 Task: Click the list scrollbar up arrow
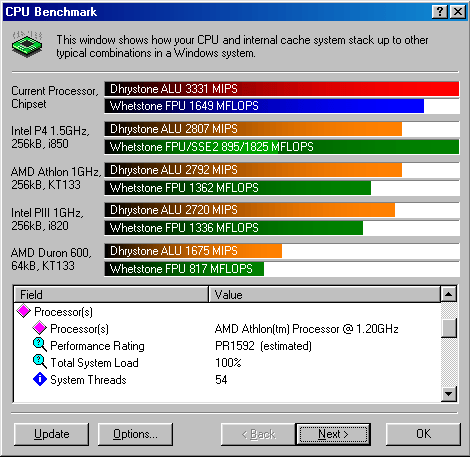tap(449, 294)
